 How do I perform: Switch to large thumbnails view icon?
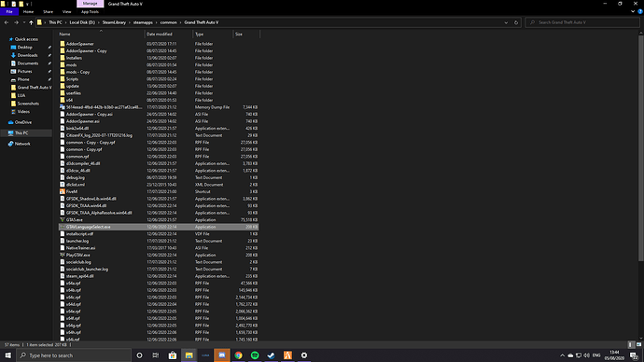click(x=638, y=345)
